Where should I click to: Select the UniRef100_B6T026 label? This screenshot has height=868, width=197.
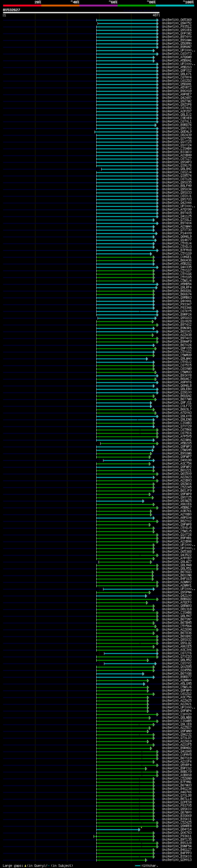point(177,345)
